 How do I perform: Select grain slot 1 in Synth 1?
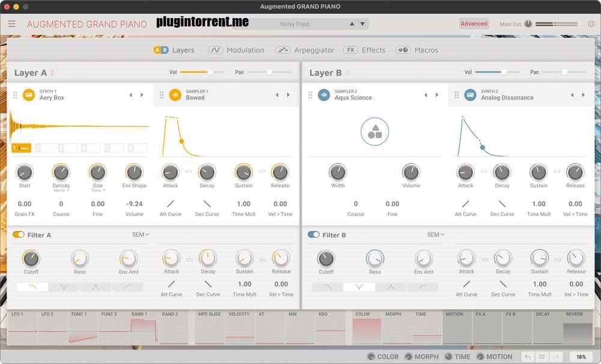point(22,148)
